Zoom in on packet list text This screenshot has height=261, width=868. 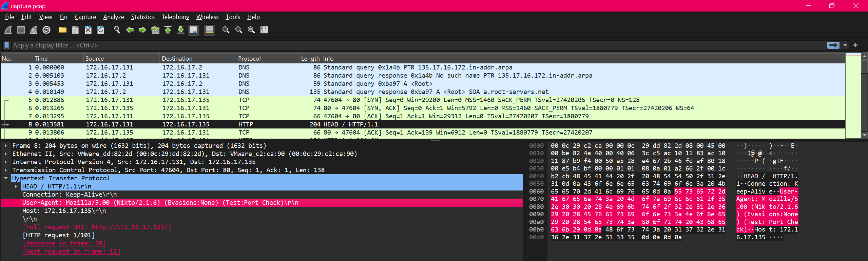[226, 30]
